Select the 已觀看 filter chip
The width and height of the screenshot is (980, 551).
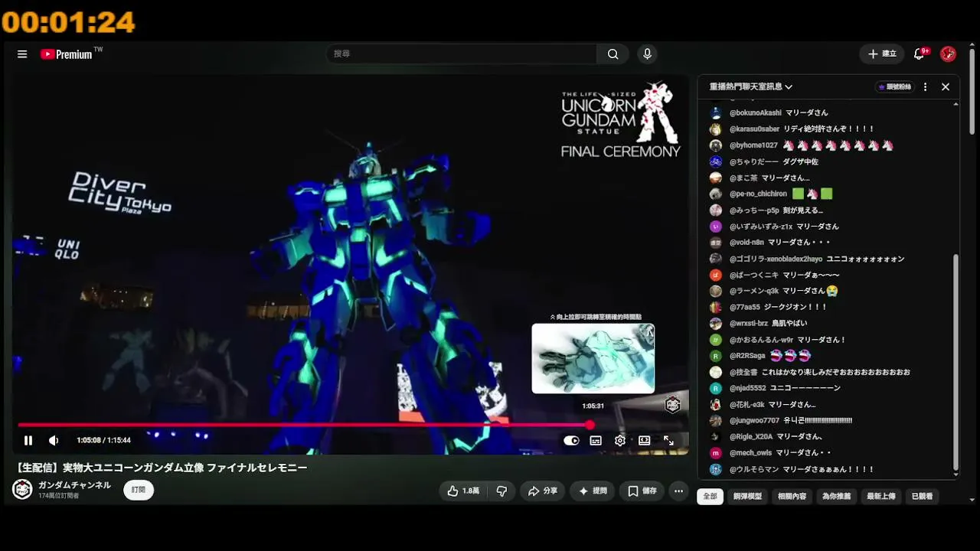(x=922, y=497)
